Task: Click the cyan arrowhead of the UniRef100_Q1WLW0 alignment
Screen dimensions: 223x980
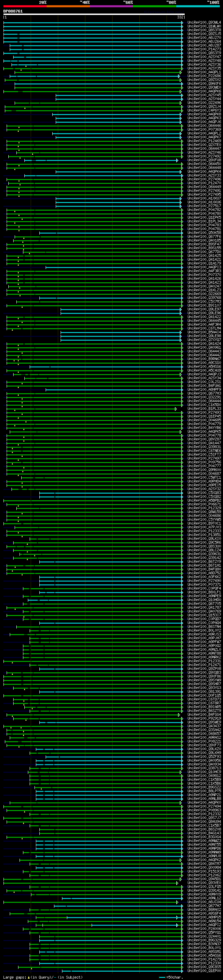Action: click(183, 26)
